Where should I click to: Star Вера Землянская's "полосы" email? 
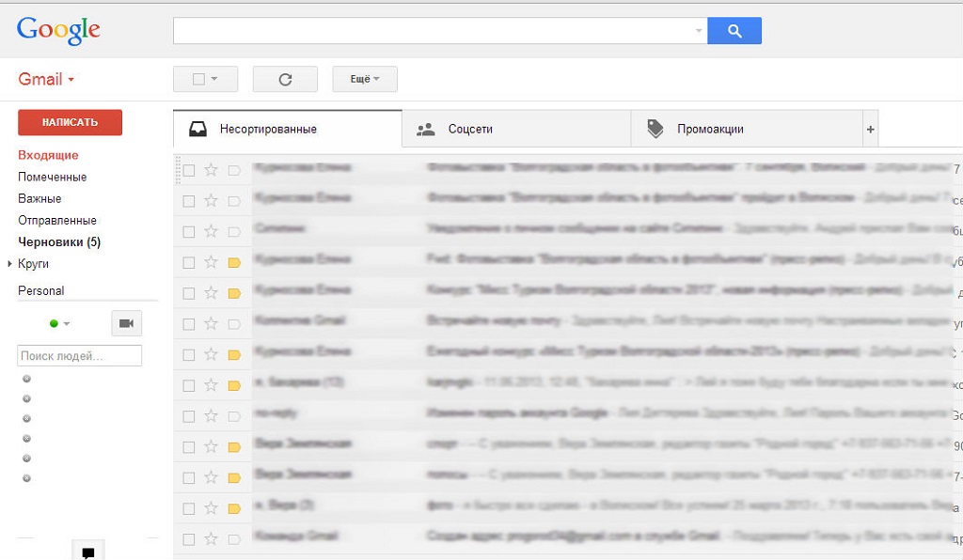click(x=211, y=477)
